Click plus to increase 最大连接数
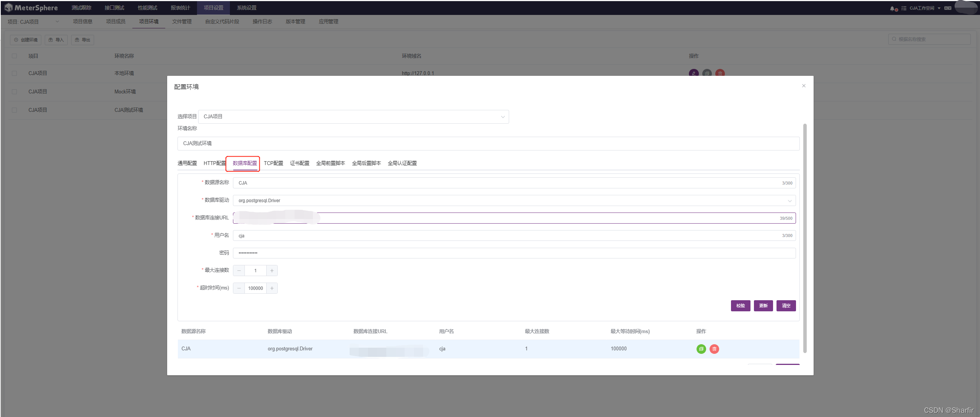Viewport: 980px width, 417px height. point(272,271)
